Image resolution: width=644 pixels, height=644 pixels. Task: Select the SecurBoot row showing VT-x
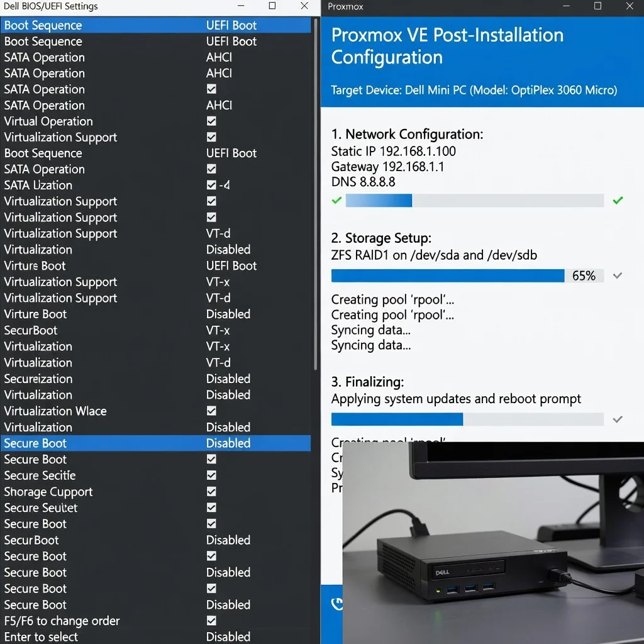point(156,330)
